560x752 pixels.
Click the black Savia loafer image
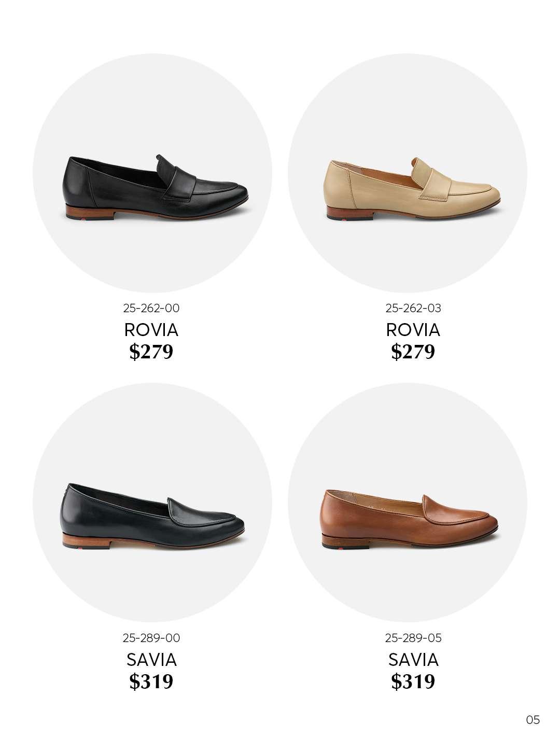(x=152, y=516)
